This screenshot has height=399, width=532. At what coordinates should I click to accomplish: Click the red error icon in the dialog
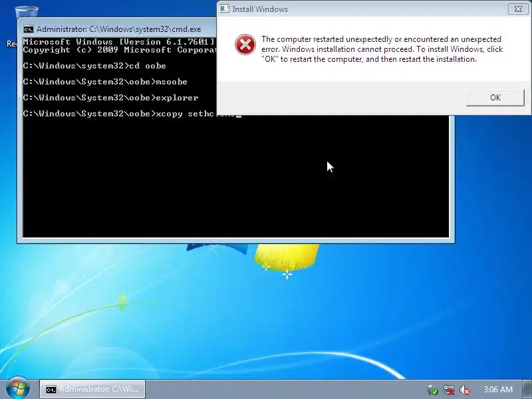(245, 45)
